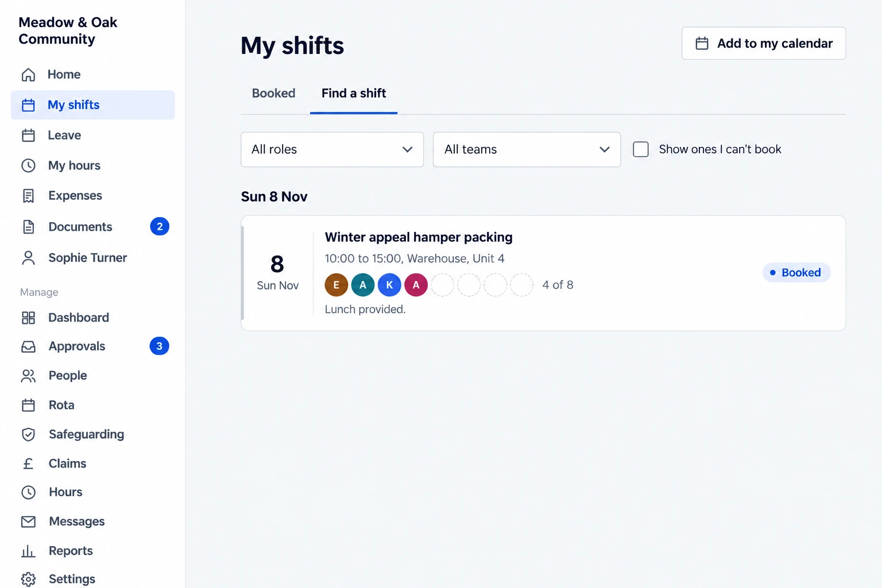Click the Booked status pill on the shift
Image resolution: width=882 pixels, height=588 pixels.
[796, 273]
